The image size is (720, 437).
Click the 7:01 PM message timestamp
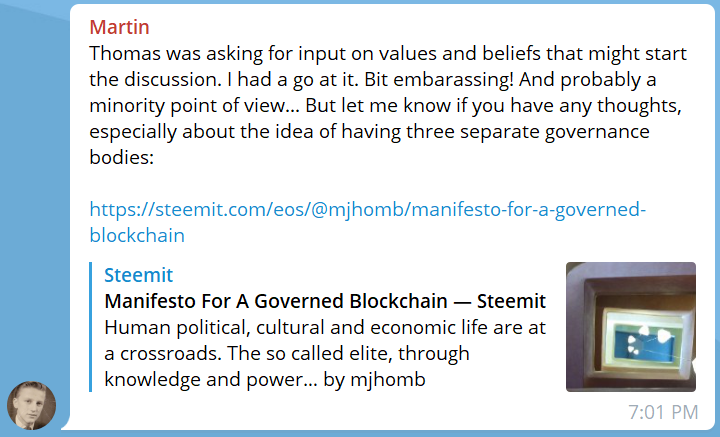[663, 412]
